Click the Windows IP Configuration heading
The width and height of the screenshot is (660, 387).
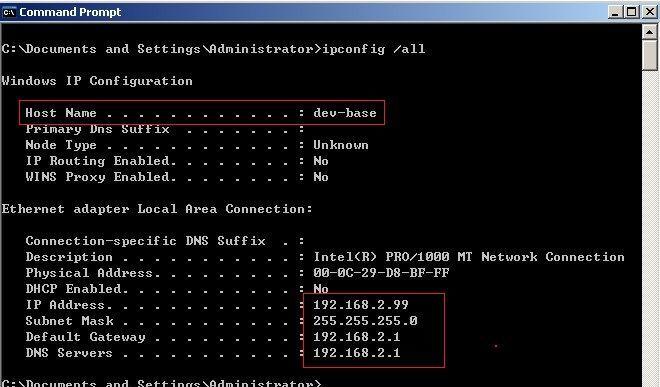click(97, 81)
